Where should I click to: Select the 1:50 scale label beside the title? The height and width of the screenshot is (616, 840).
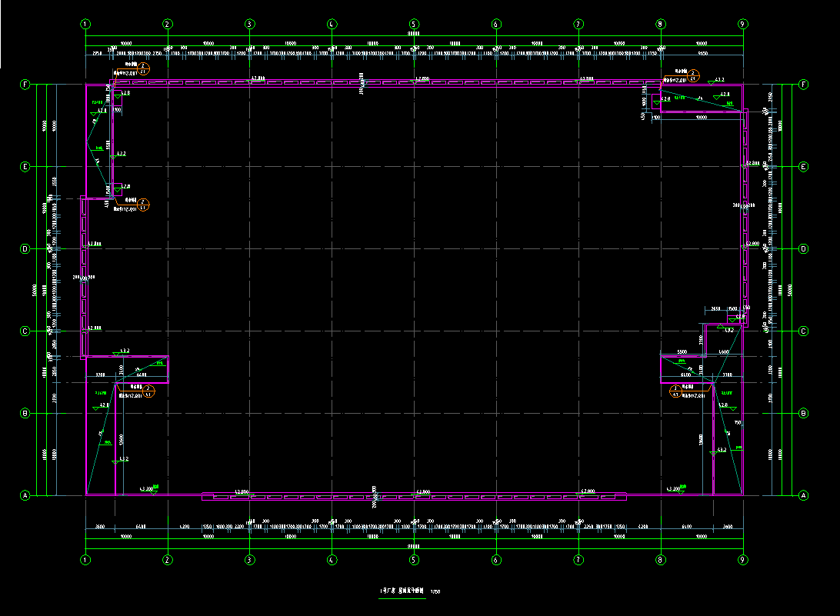pyautogui.click(x=436, y=592)
